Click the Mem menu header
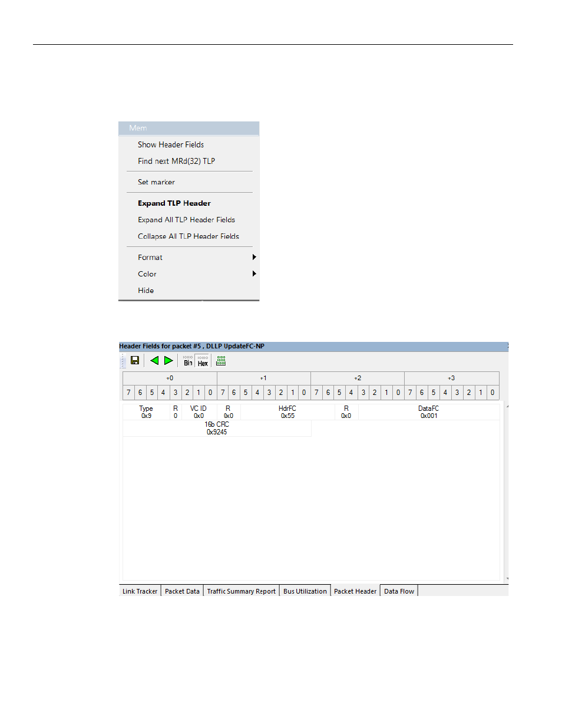 [189, 128]
